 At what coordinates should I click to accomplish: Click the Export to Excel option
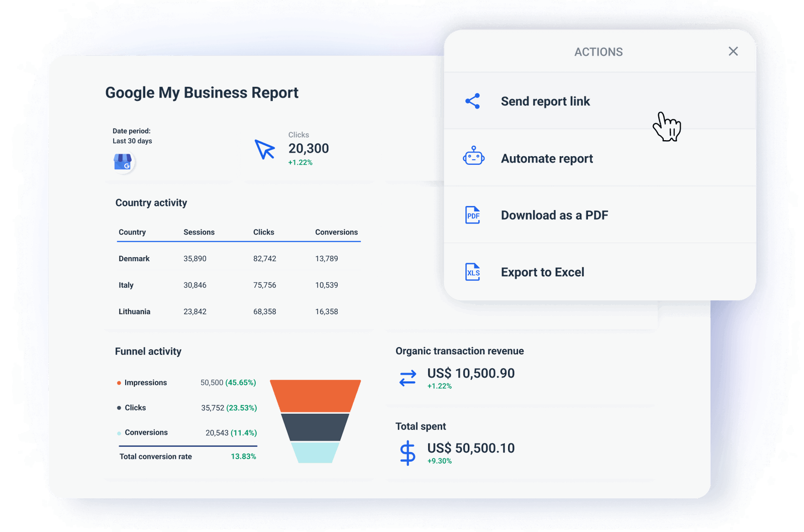click(542, 272)
